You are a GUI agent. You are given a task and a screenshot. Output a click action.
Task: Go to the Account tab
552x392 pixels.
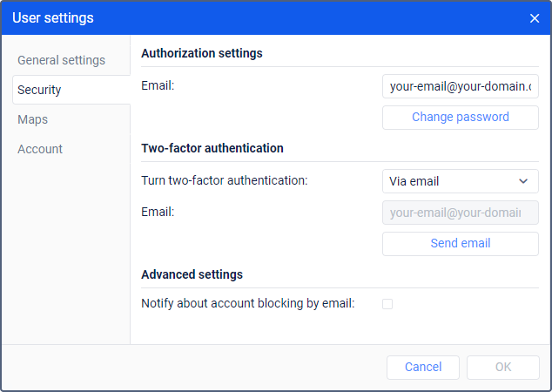click(40, 149)
